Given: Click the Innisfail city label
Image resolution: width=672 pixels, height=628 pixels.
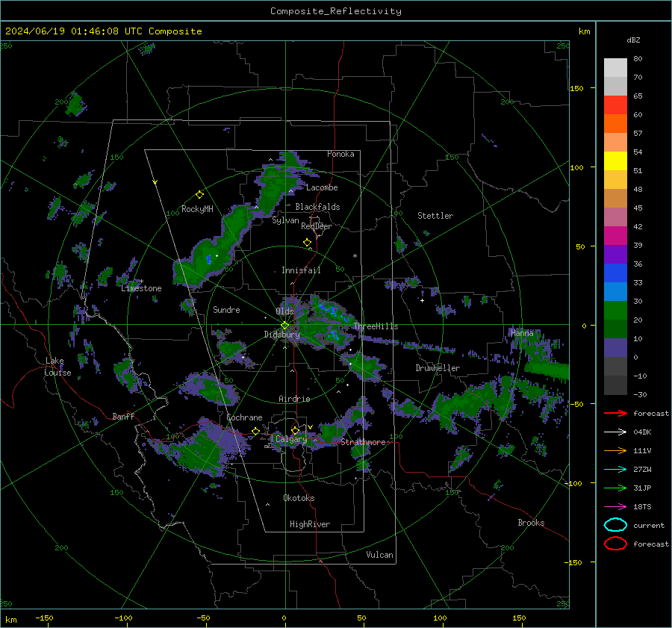Looking at the screenshot, I should point(301,270).
